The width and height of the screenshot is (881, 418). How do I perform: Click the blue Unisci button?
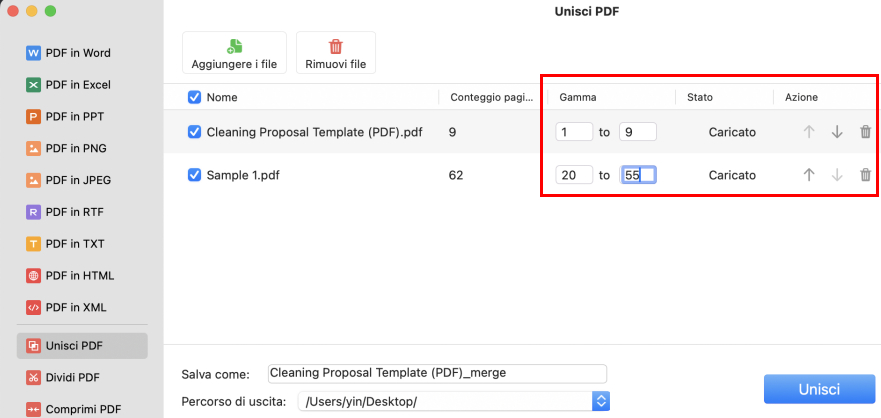819,389
